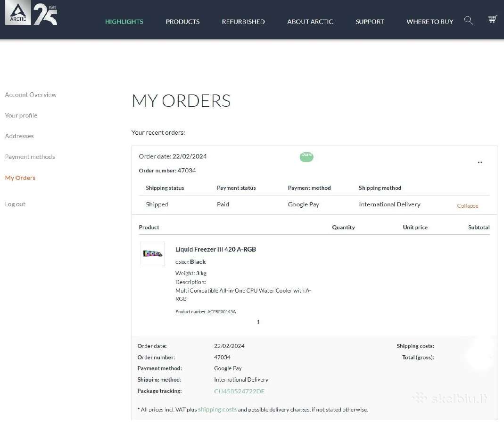Click the 'Unit price' column header
Viewport: 504px width, 424px height.
click(415, 228)
